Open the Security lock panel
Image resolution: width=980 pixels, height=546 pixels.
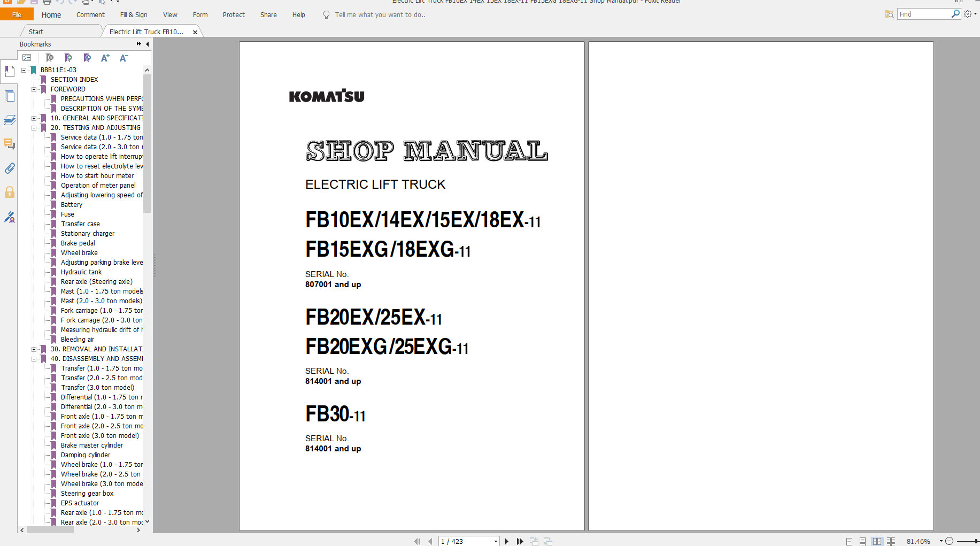click(9, 193)
